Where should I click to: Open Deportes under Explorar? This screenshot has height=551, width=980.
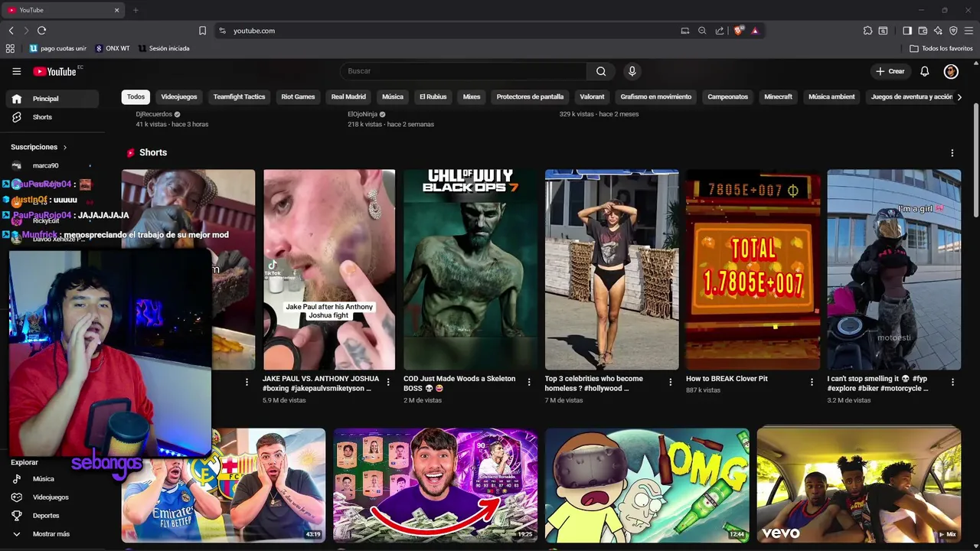52,516
